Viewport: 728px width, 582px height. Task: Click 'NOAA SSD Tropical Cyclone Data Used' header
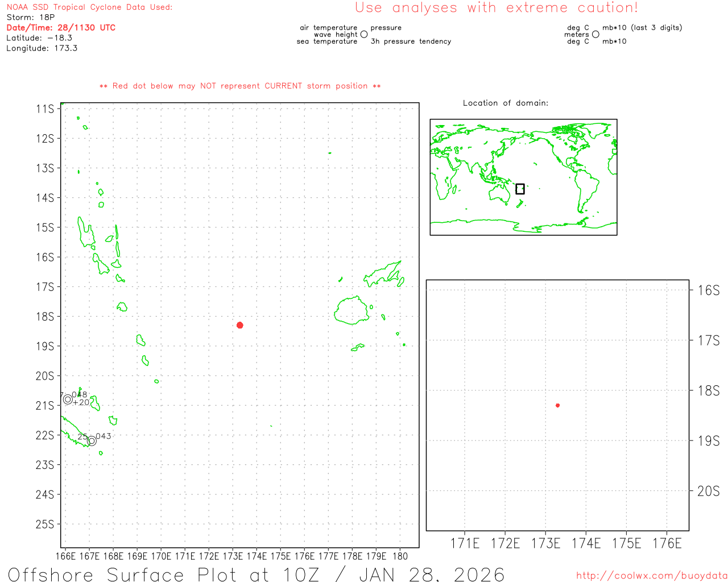89,7
